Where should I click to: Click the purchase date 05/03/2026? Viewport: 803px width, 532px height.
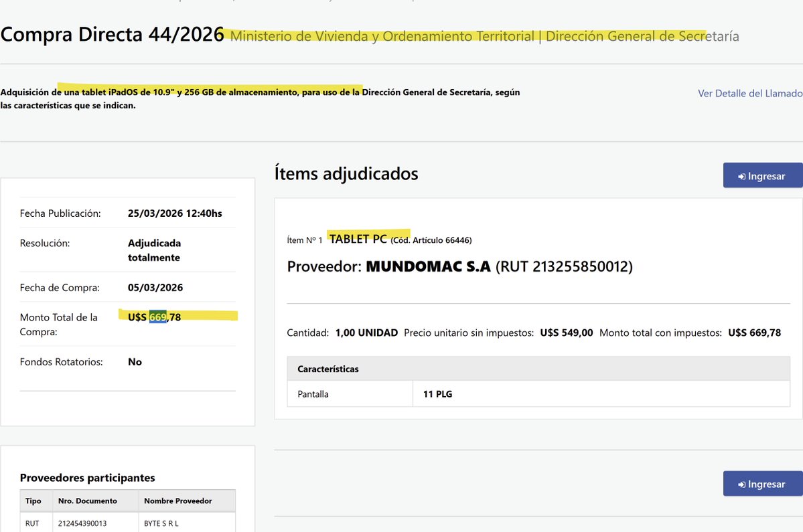tap(155, 288)
